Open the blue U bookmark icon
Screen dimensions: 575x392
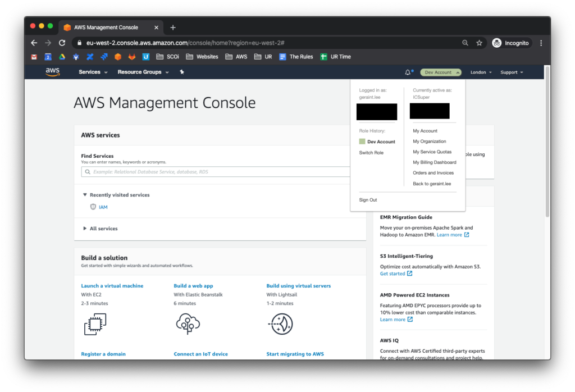coord(145,57)
